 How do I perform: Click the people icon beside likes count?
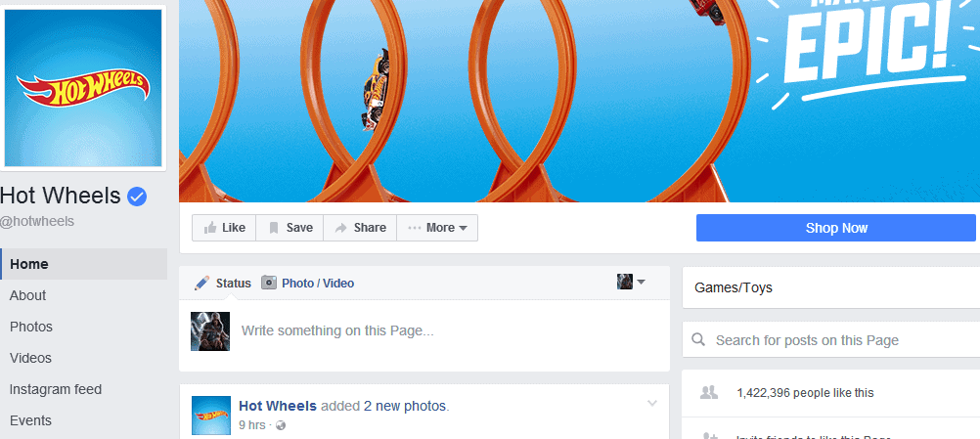(709, 393)
